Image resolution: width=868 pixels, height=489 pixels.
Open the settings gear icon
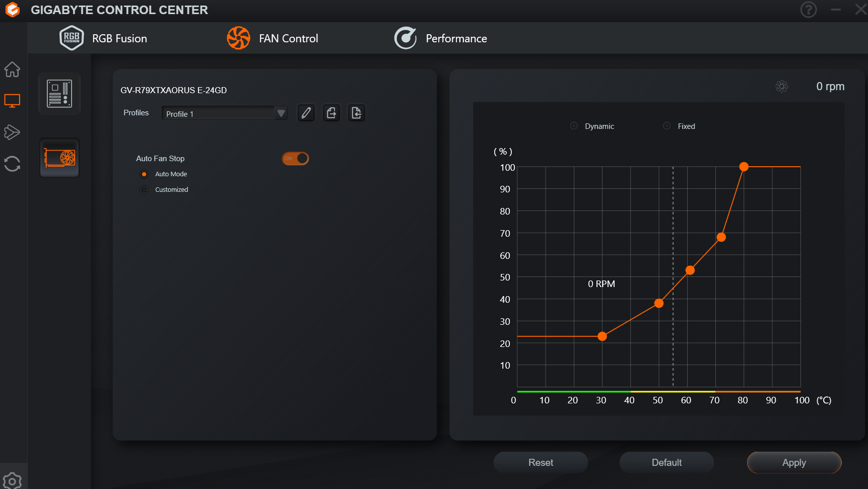[x=12, y=481]
